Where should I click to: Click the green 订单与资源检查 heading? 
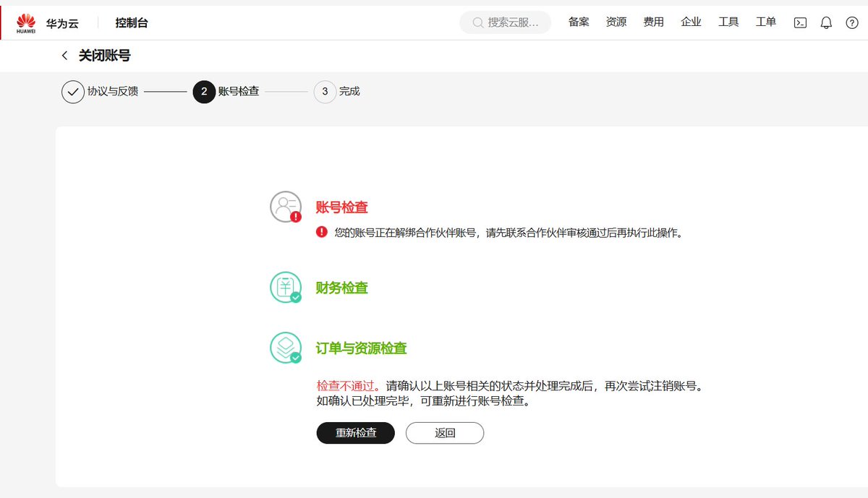pos(362,348)
